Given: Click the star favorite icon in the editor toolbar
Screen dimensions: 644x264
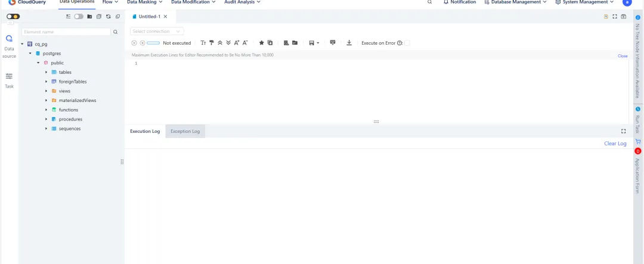Looking at the screenshot, I should 261,43.
